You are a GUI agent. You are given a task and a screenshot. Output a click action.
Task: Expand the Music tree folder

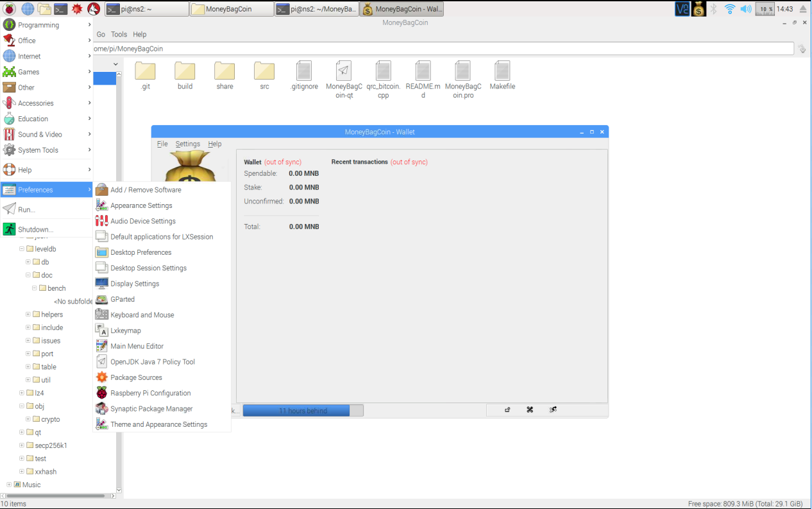point(9,485)
